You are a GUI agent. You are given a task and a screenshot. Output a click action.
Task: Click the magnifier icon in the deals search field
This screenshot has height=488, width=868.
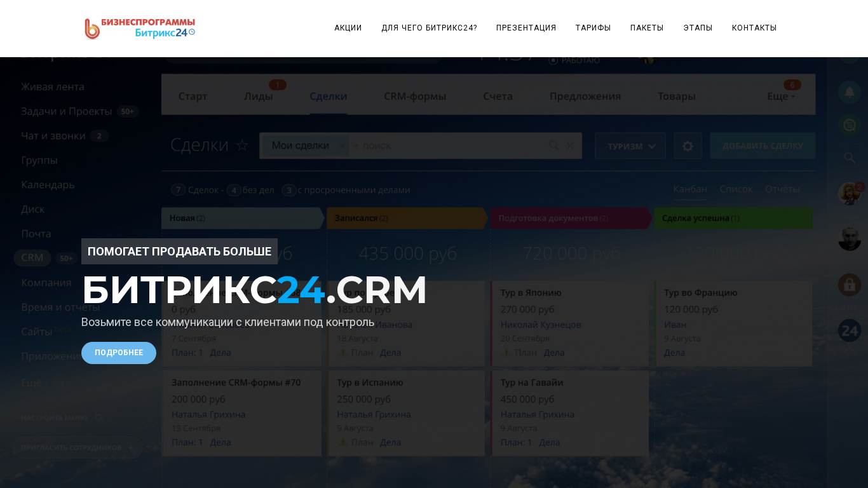click(554, 146)
